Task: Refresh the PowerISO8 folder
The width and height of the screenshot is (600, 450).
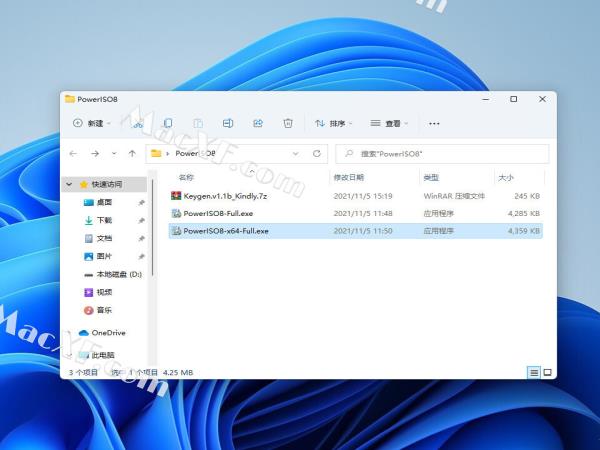Action: [x=316, y=154]
